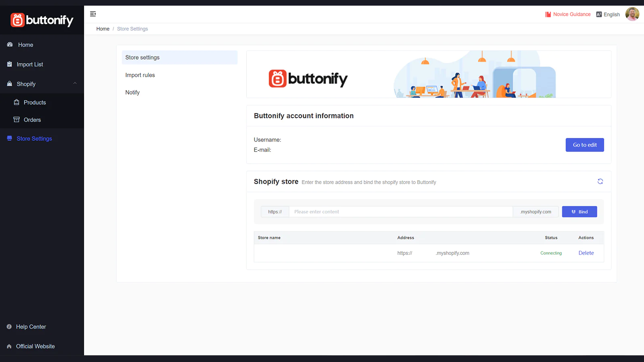Image resolution: width=644 pixels, height=362 pixels.
Task: Click the store's myshopify.com address cell
Action: click(433, 253)
